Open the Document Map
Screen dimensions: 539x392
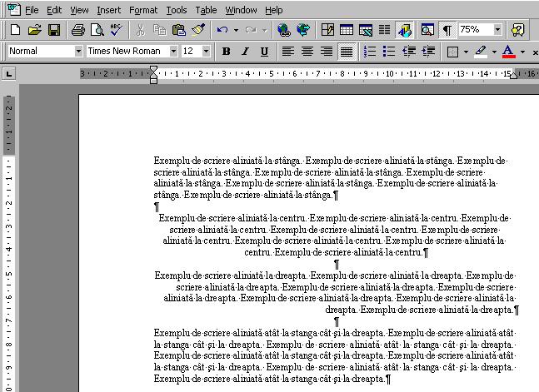tap(427, 30)
